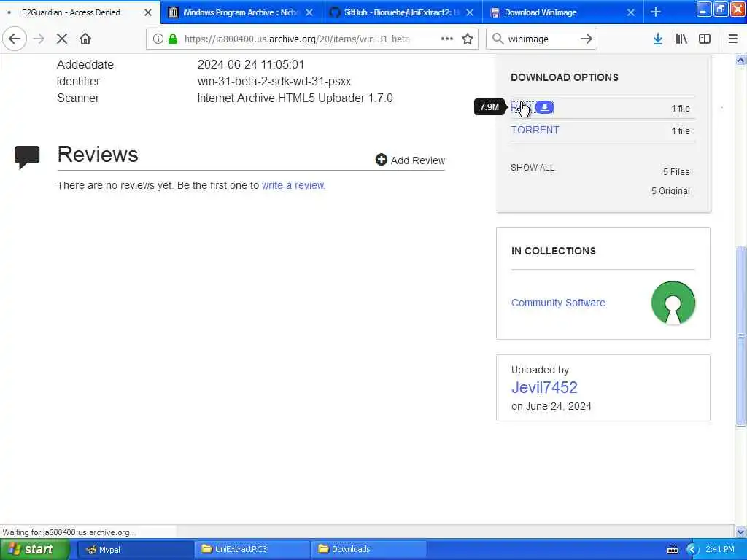747x560 pixels.
Task: Submit the winimage search with the arrow
Action: coord(586,39)
